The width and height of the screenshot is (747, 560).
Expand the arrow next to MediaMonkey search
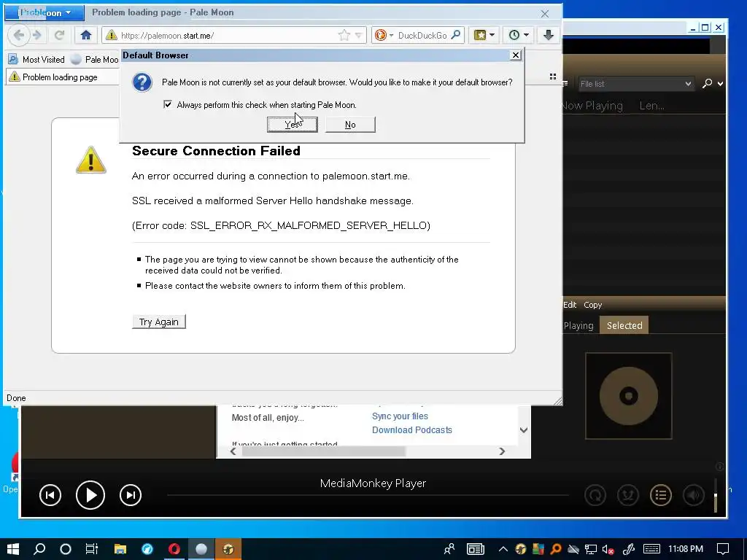pos(720,84)
